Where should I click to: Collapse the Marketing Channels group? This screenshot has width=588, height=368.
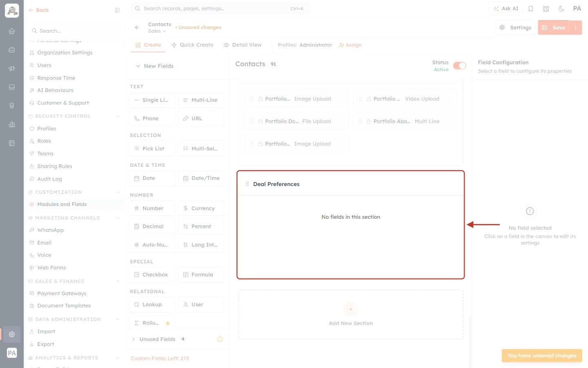(x=118, y=218)
